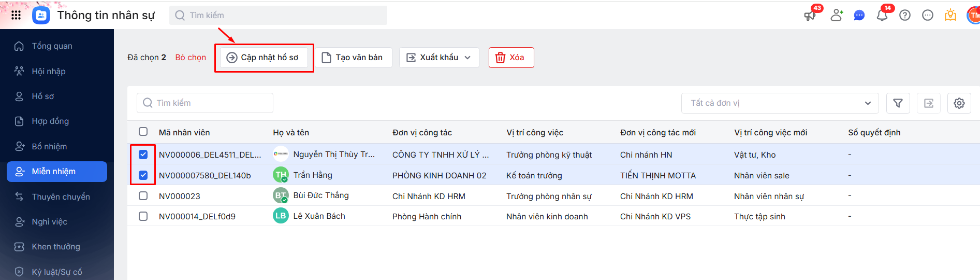
Task: Go to Hợp đồng sidebar item
Action: [x=50, y=121]
